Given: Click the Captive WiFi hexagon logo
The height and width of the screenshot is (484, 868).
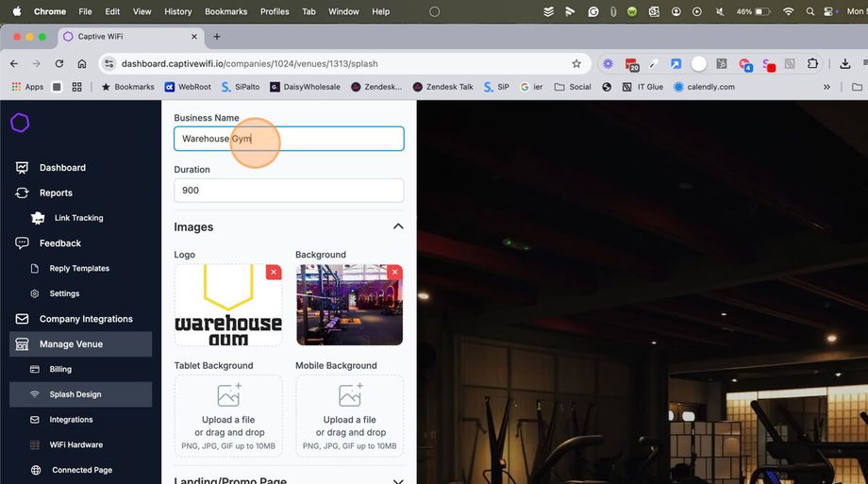Looking at the screenshot, I should pyautogui.click(x=20, y=123).
